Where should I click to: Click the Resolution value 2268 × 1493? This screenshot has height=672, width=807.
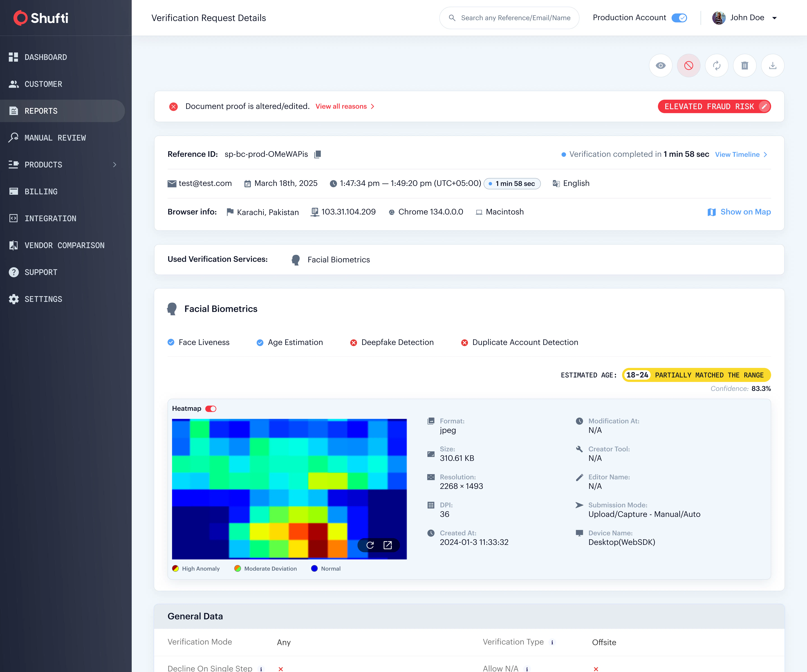point(462,486)
